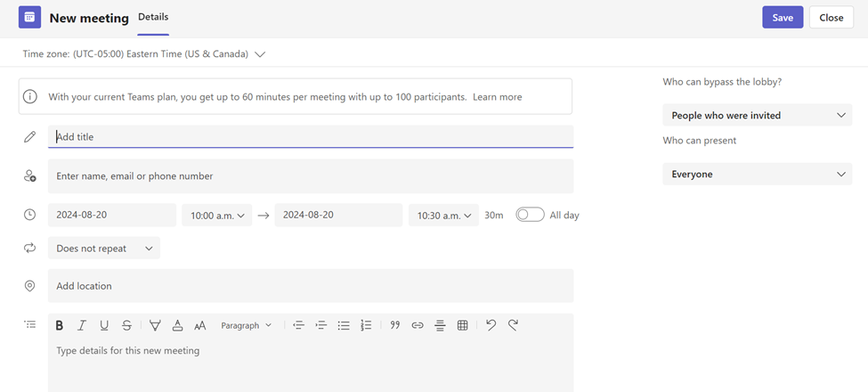Click the Add title field
Screen dimensions: 868x392
tap(310, 137)
